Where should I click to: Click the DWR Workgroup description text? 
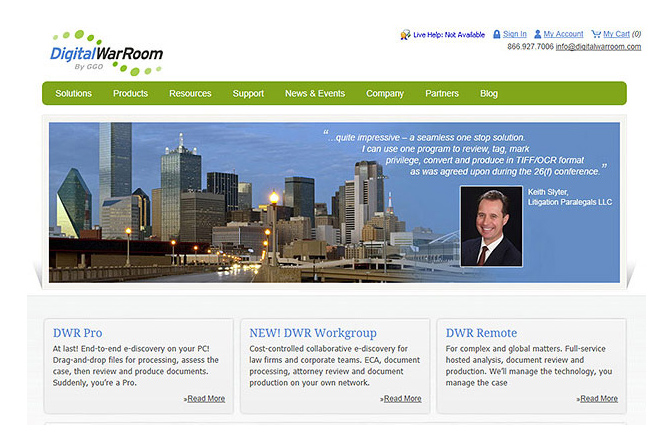coord(335,366)
